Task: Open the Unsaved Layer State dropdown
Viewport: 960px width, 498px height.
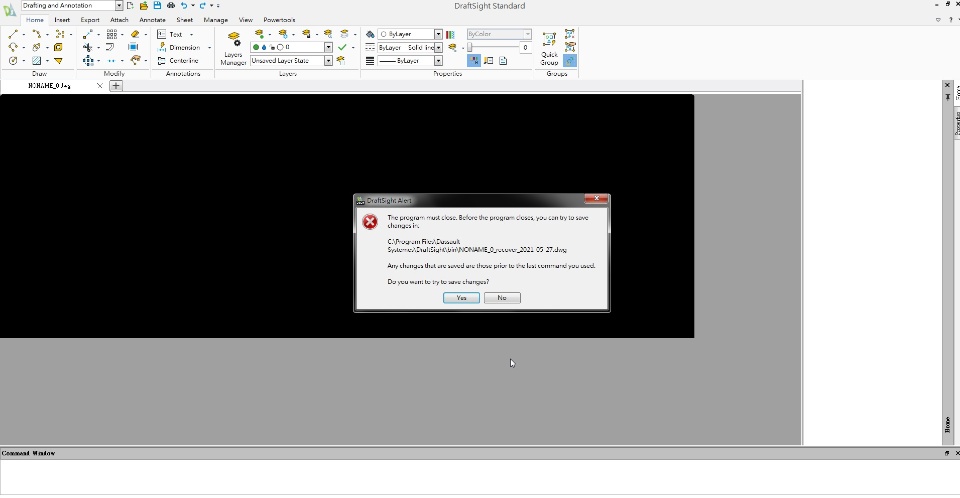Action: 328,61
